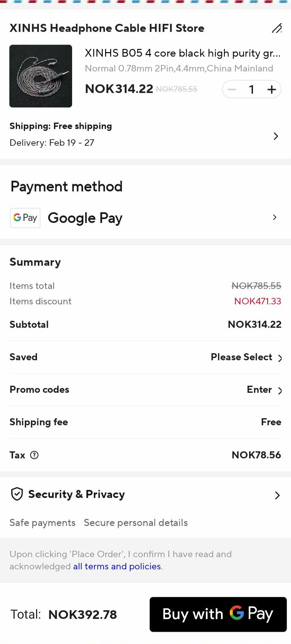291x644 pixels.
Task: Decrease quantity with the minus button
Action: point(232,89)
